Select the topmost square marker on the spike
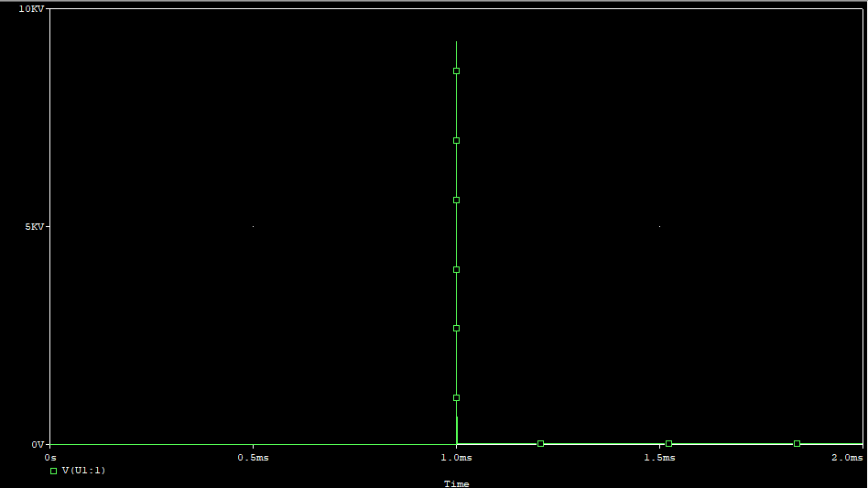868x488 pixels. click(456, 70)
